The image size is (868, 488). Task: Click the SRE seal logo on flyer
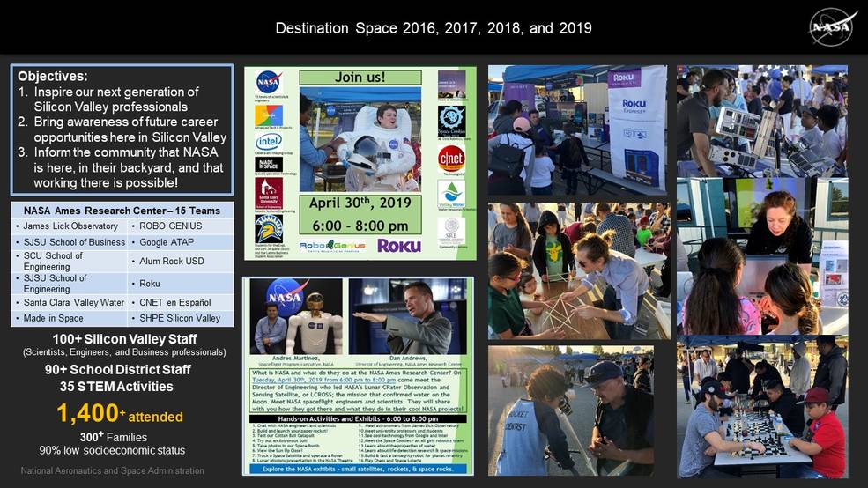point(452,232)
